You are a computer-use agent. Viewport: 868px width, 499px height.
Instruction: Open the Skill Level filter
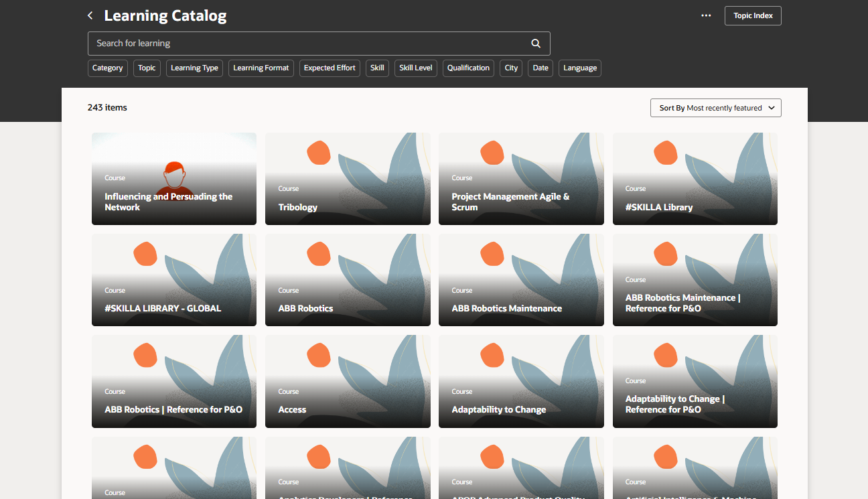pos(416,68)
